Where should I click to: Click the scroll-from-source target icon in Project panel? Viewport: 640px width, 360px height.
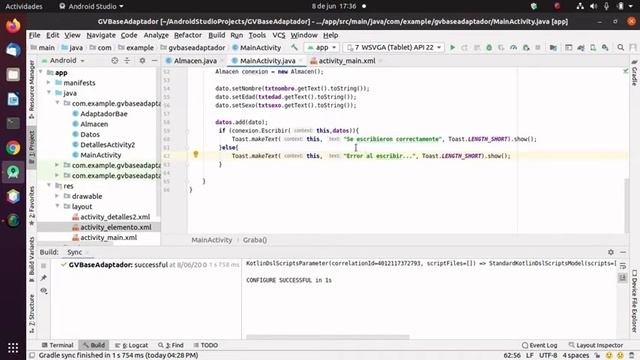[x=115, y=60]
